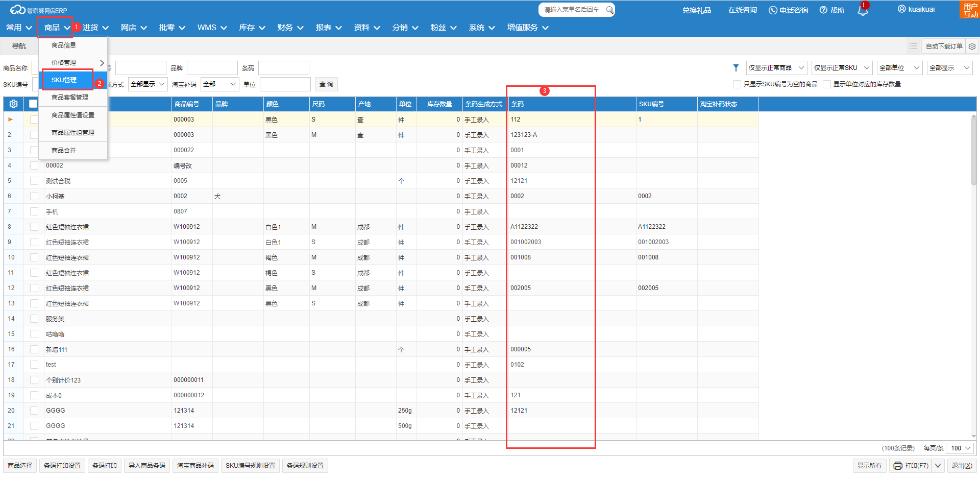
Task: Click the settings gear beside 自动下载订单
Action: (972, 46)
